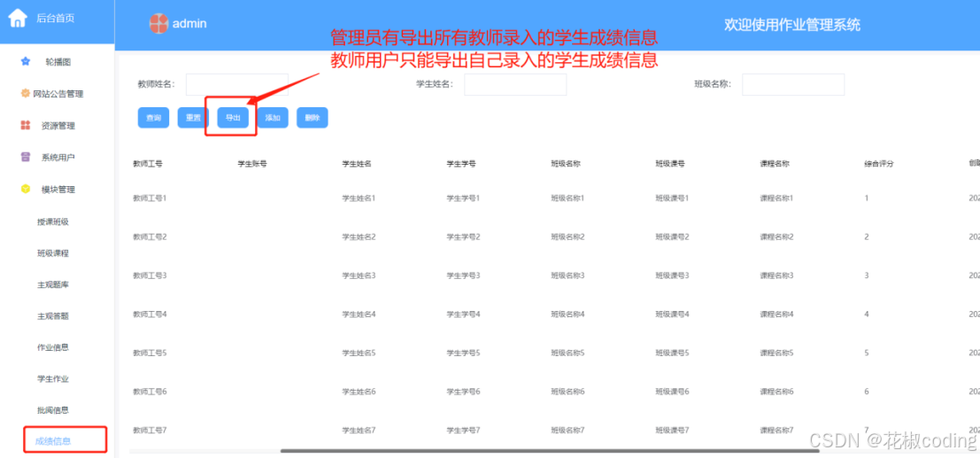This screenshot has height=458, width=980.
Task: Focus the 学生姓名 input field
Action: 515,84
